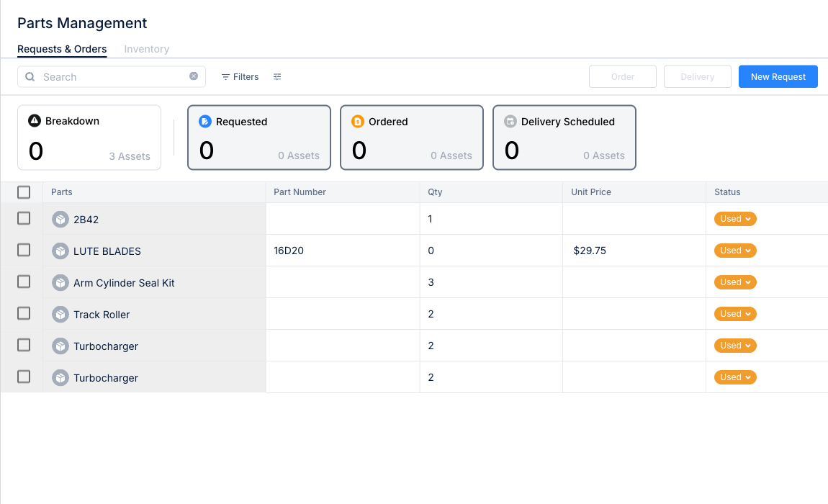Click the Track Roller part cube icon

coord(60,315)
